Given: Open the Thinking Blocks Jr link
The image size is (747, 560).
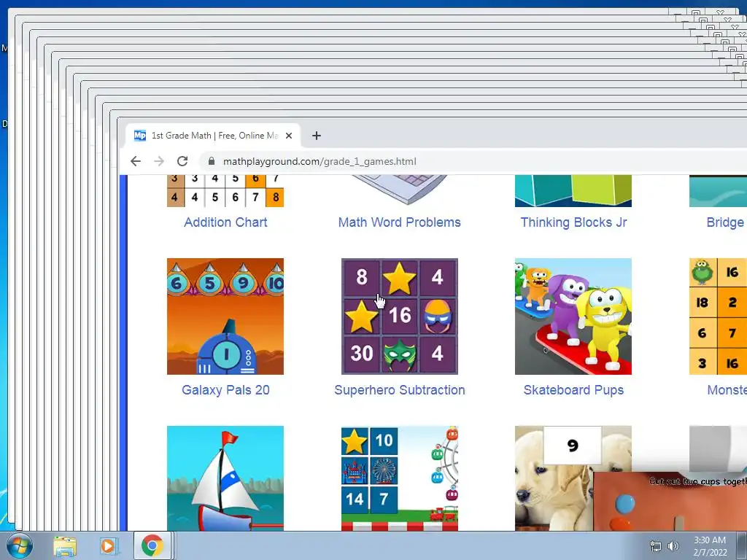Looking at the screenshot, I should point(573,222).
